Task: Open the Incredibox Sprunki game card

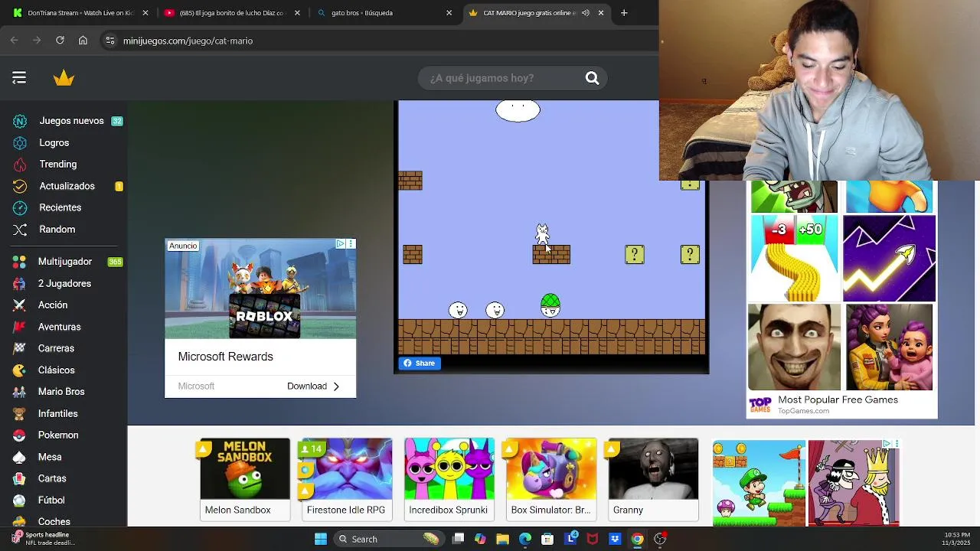Action: click(449, 479)
